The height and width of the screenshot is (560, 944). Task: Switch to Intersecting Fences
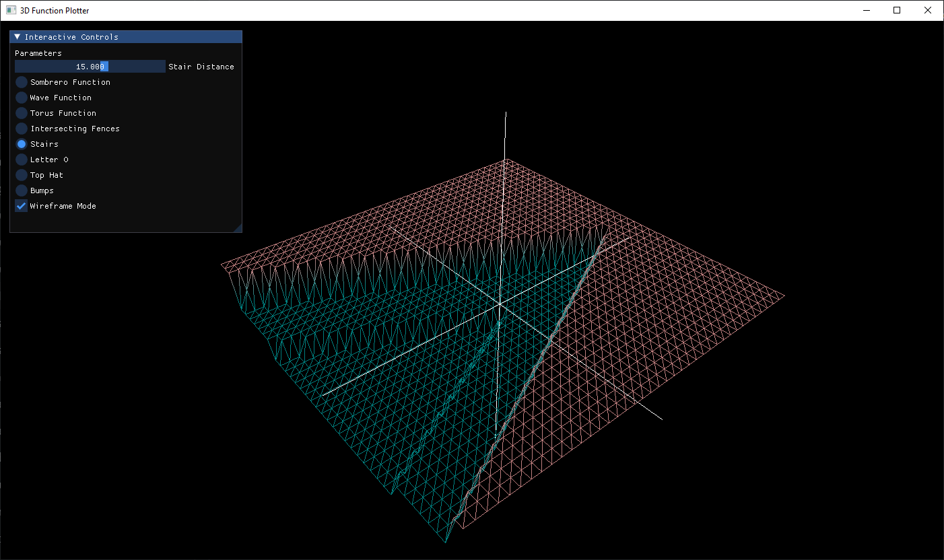coord(20,128)
